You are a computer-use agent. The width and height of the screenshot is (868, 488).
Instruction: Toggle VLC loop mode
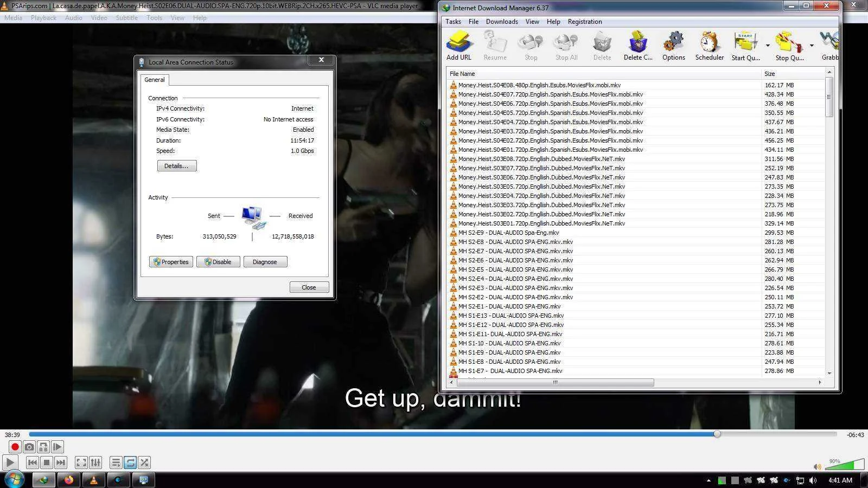(x=130, y=463)
